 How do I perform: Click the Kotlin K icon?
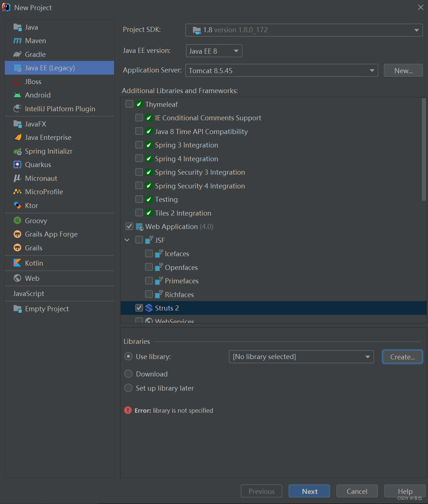click(17, 263)
